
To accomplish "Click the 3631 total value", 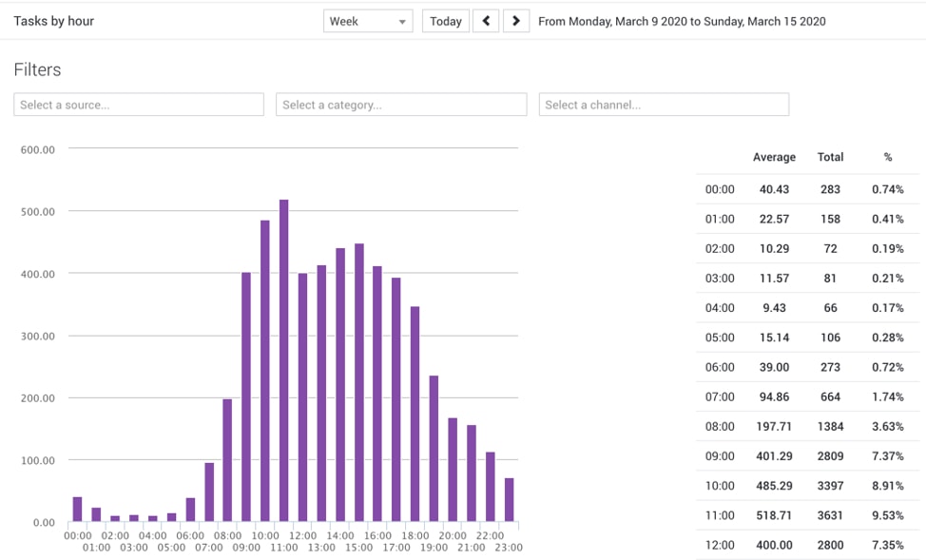I will click(x=830, y=515).
